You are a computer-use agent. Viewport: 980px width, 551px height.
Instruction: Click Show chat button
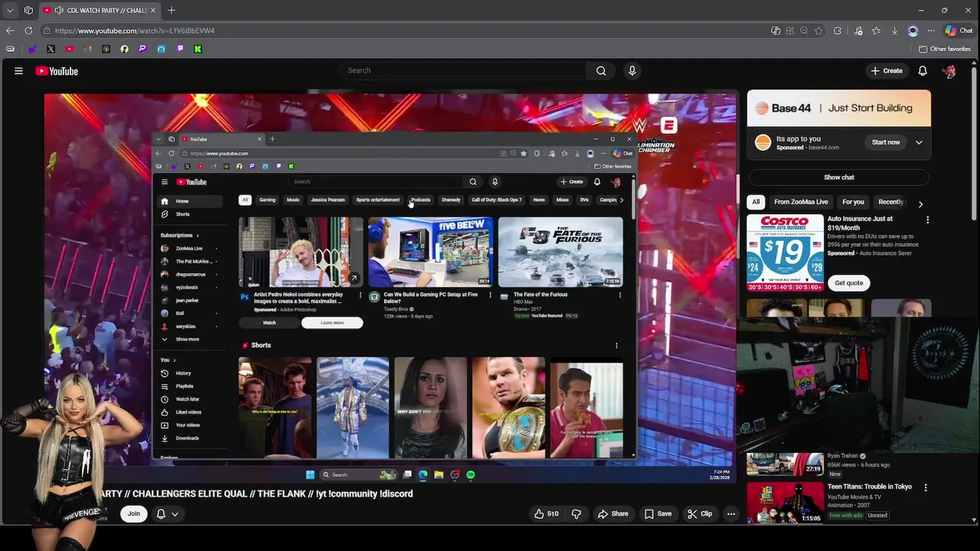tap(839, 178)
